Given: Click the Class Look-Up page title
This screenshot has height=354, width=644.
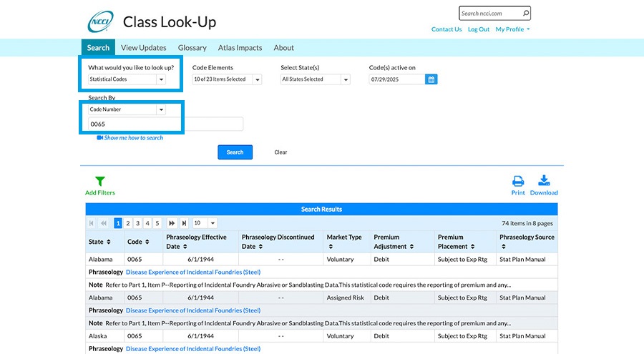Looking at the screenshot, I should (170, 21).
